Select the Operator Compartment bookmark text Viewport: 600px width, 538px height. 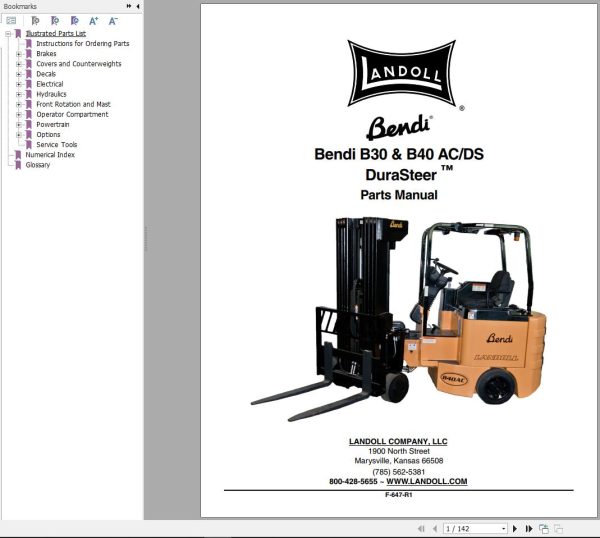72,114
